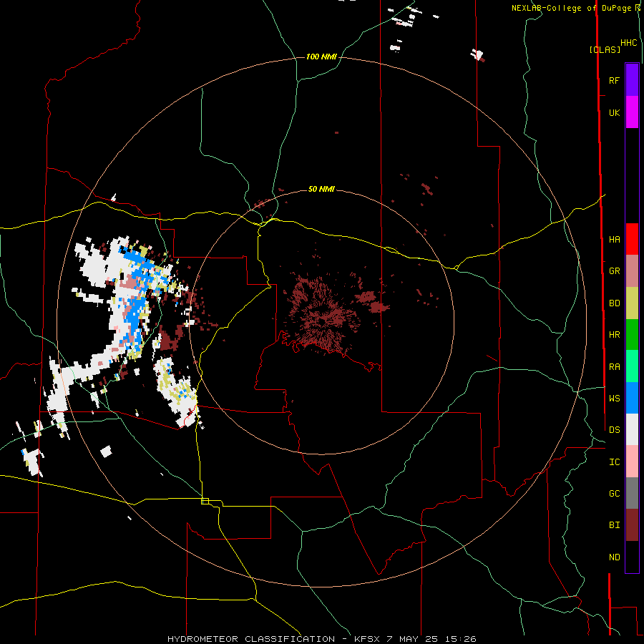Click the WS legend label

(x=614, y=399)
